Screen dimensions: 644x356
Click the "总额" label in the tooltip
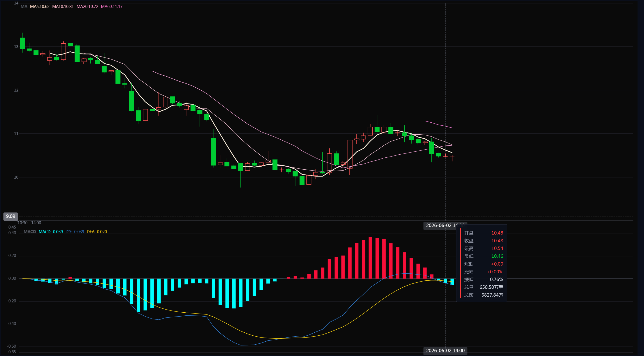(x=469, y=295)
